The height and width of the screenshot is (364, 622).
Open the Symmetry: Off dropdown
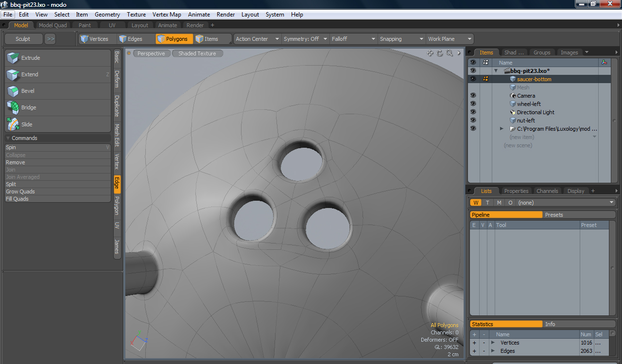point(306,39)
